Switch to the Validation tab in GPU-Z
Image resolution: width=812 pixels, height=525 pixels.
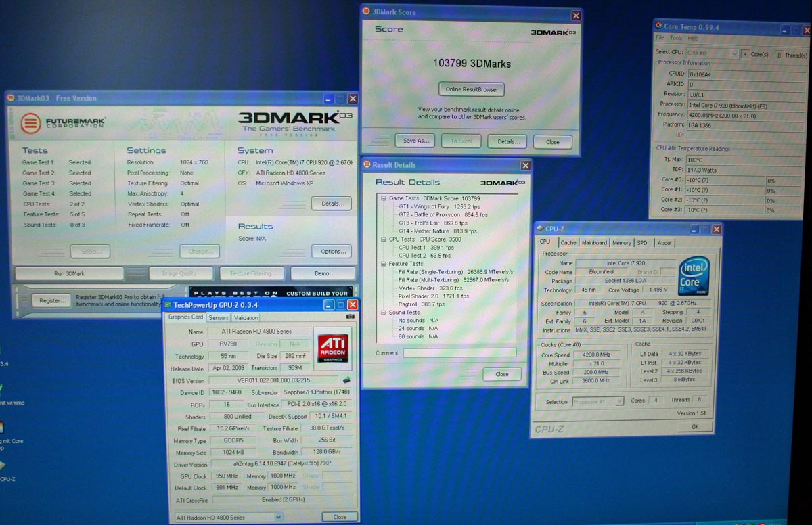click(246, 317)
